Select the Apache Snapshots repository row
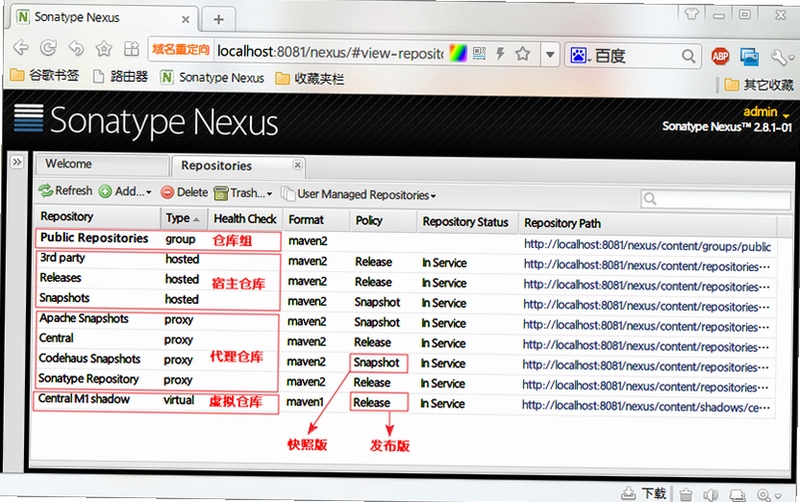 405,321
